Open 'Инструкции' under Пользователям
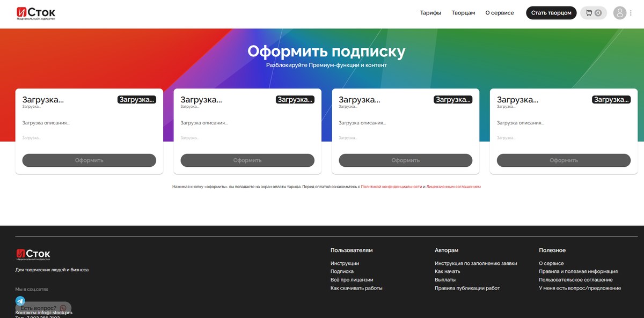Screen dimensions: 644x318 pyautogui.click(x=343, y=263)
